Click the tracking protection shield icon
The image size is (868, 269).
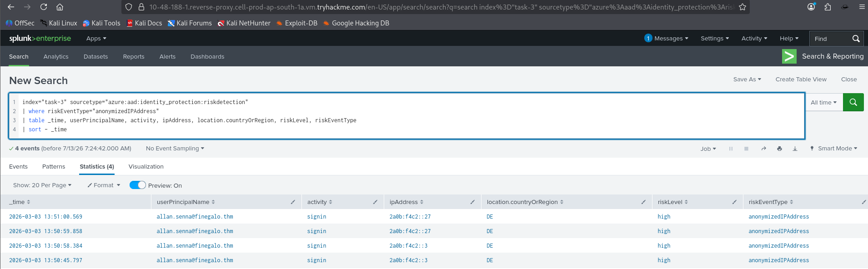point(129,7)
